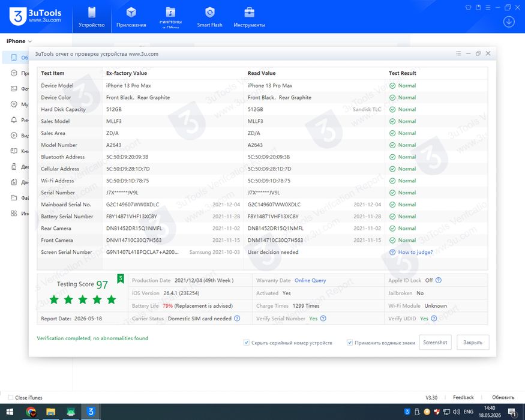Select the video sidebar icon

pyautogui.click(x=14, y=136)
